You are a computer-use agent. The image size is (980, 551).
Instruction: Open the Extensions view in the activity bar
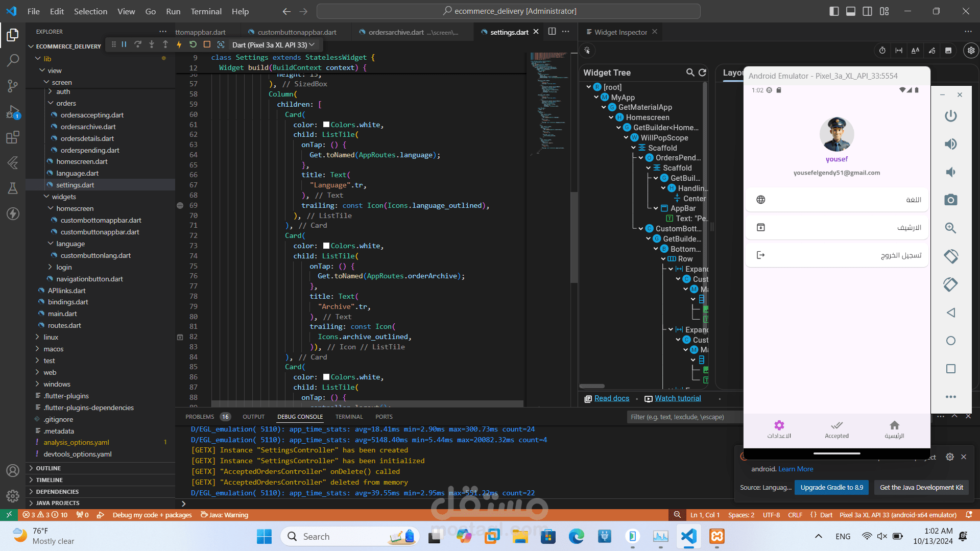tap(13, 137)
